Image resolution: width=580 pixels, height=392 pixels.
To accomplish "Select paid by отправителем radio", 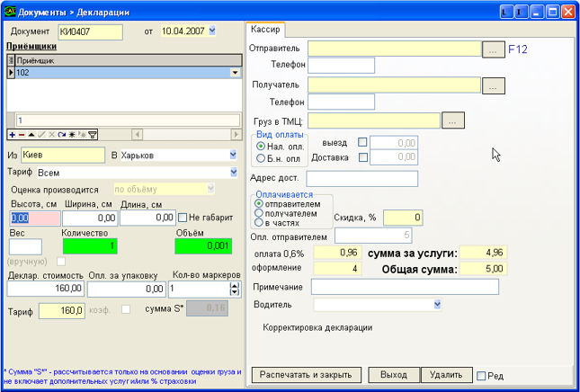I will pos(259,204).
